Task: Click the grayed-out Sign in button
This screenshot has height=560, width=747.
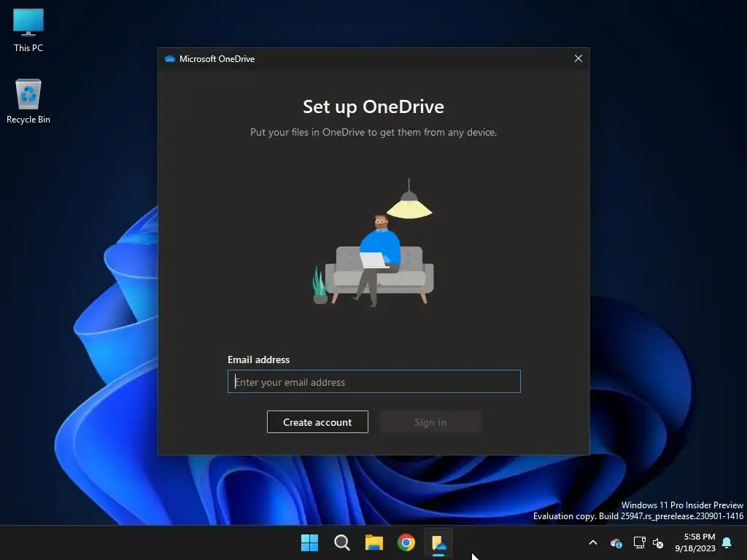Action: (430, 422)
